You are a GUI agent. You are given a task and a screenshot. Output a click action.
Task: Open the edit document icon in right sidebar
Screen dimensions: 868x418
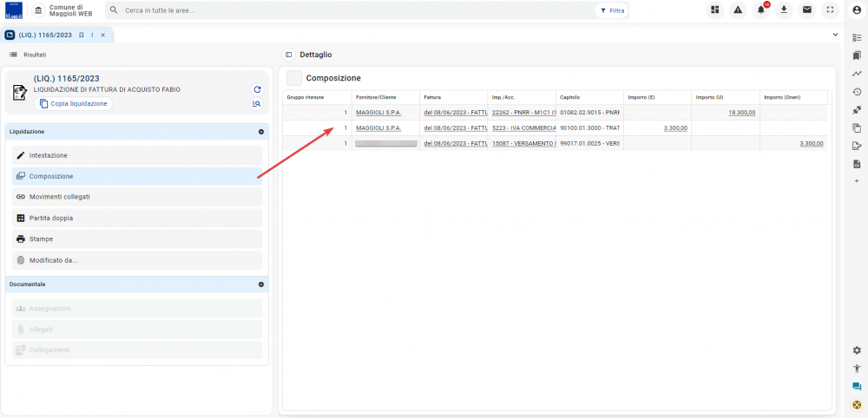pyautogui.click(x=857, y=146)
